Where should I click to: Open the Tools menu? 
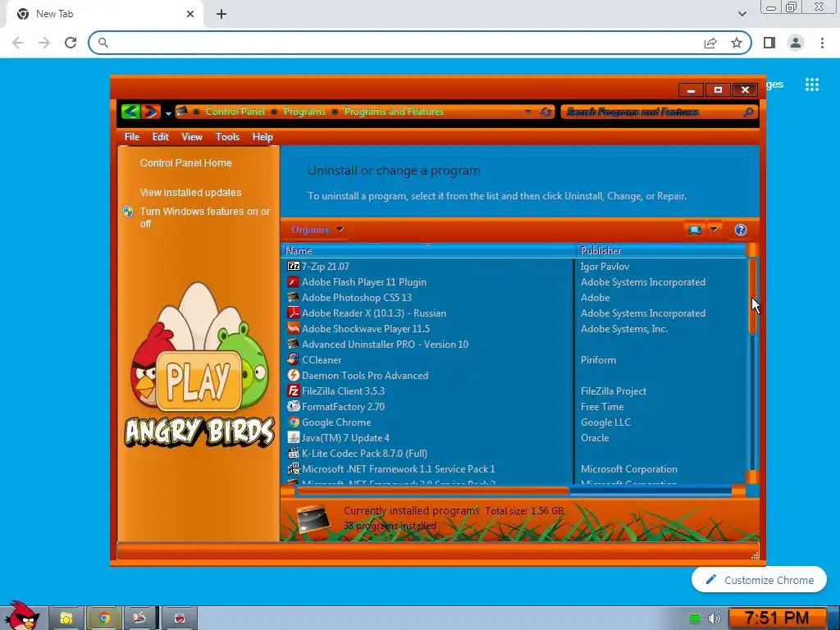tap(227, 137)
